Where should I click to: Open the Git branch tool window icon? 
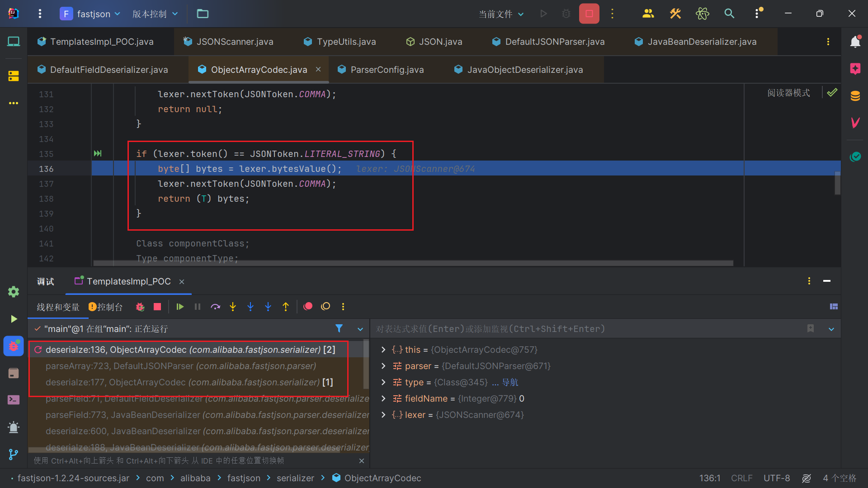14,454
